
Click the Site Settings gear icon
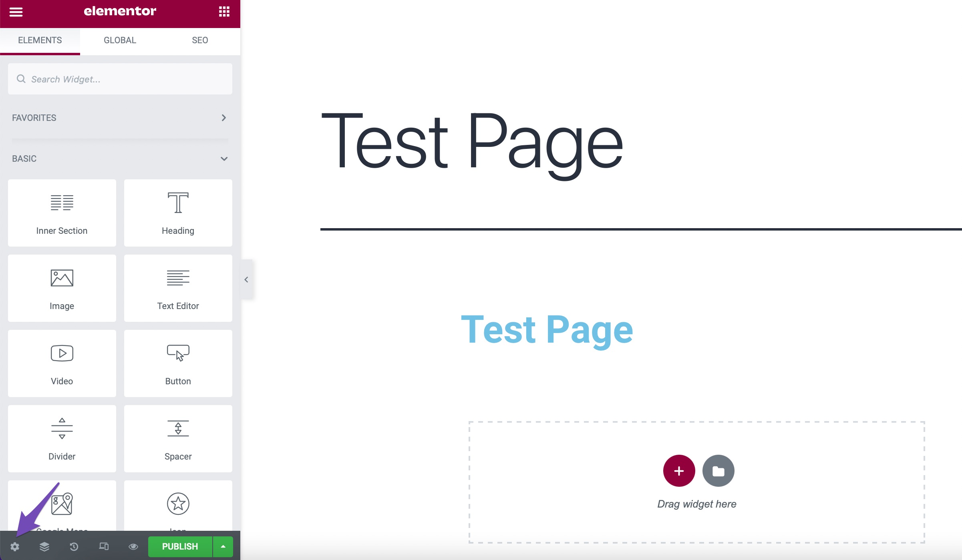[x=15, y=546]
